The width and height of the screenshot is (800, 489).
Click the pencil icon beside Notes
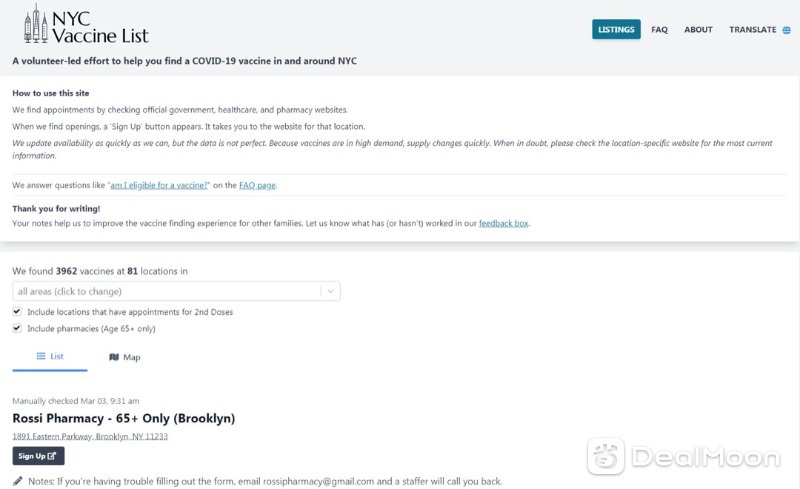coord(18,481)
